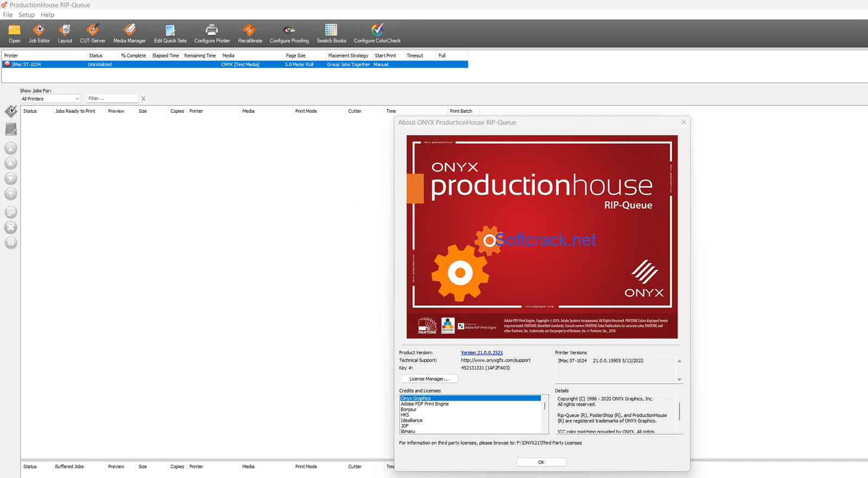This screenshot has height=478, width=868.
Task: Click the Buffered Jobs column header
Action: coord(69,467)
